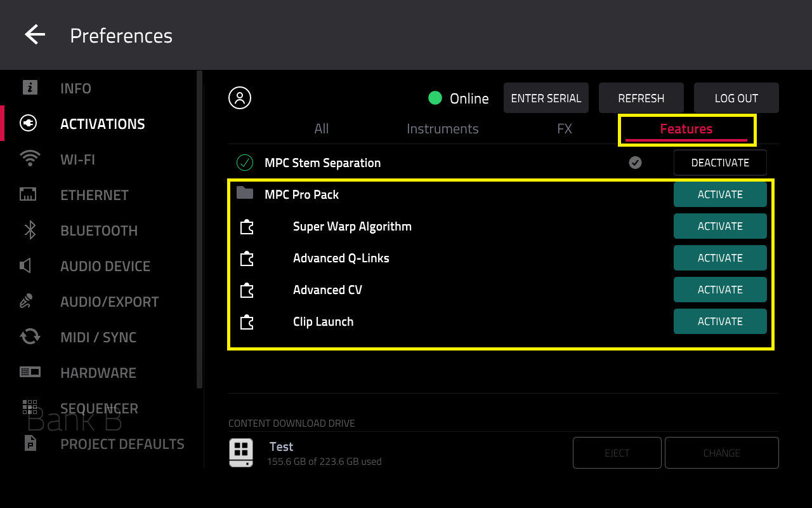This screenshot has height=508, width=812.
Task: Open Wi-Fi settings via its icon
Action: coord(30,159)
